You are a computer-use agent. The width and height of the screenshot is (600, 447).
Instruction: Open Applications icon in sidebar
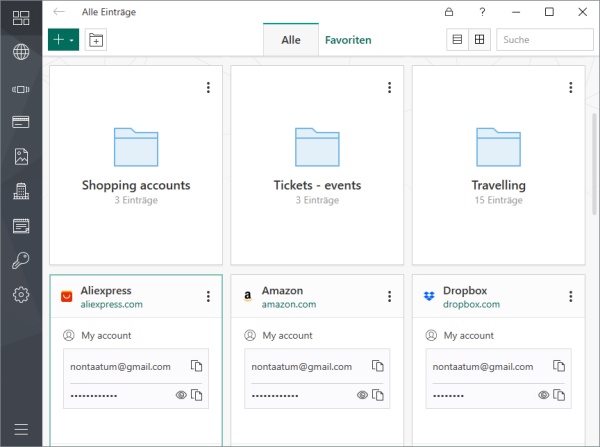(21, 90)
